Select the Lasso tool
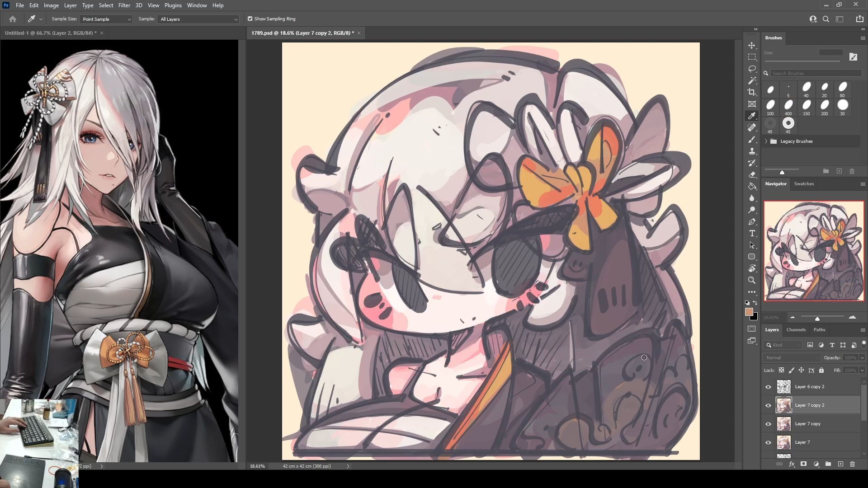 click(752, 69)
